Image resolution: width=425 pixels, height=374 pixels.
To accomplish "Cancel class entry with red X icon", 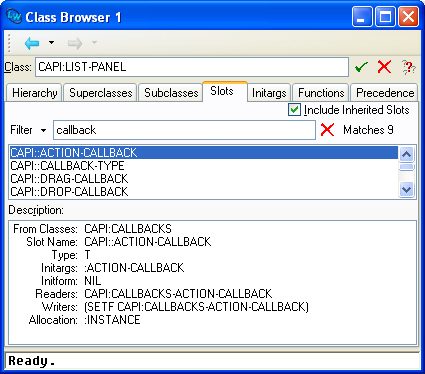I will point(384,67).
